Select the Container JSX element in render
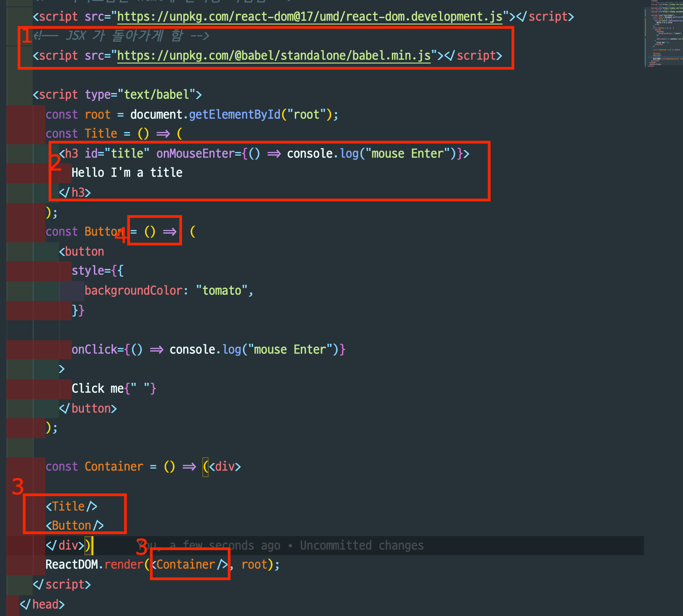Viewport: 683px width, 616px height. tap(188, 564)
